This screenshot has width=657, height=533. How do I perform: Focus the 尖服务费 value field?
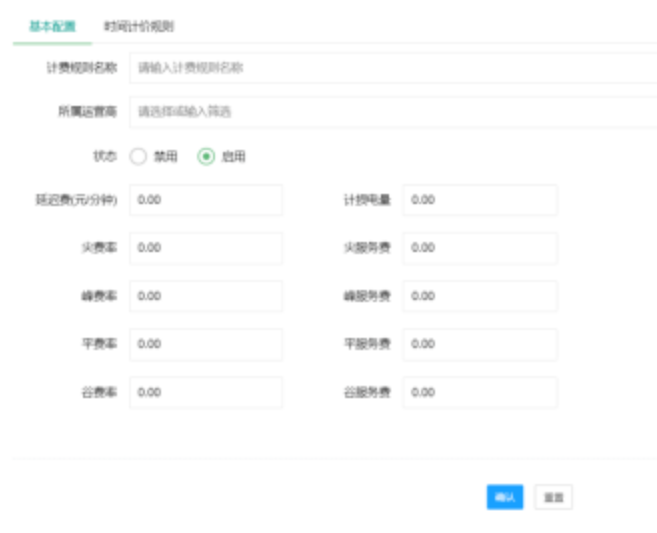click(x=479, y=248)
